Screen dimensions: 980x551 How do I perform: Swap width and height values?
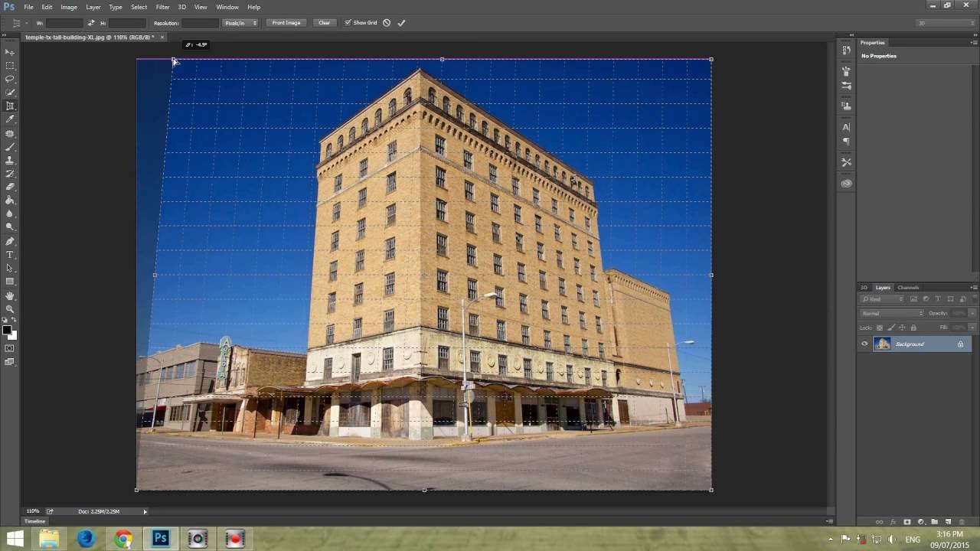click(91, 23)
